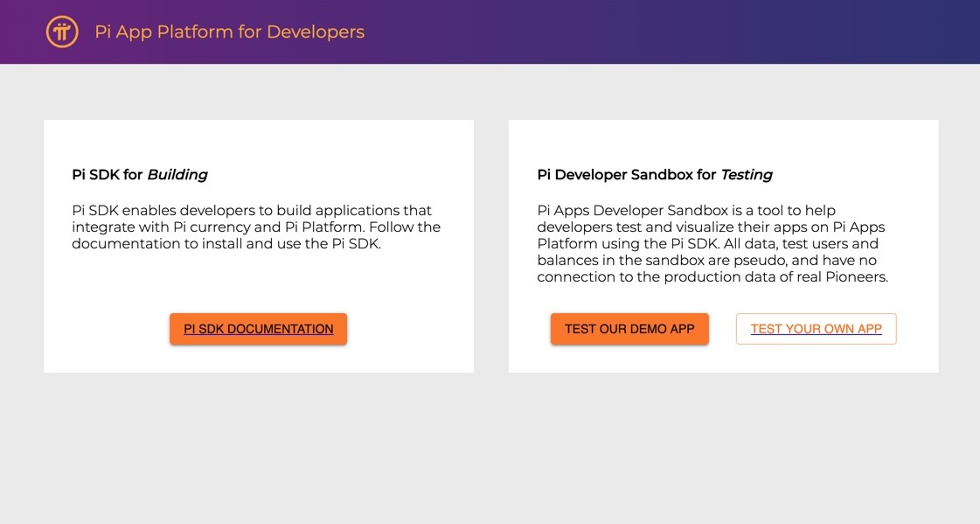
Task: Click the Pi SDK description paragraph
Action: pyautogui.click(x=256, y=227)
